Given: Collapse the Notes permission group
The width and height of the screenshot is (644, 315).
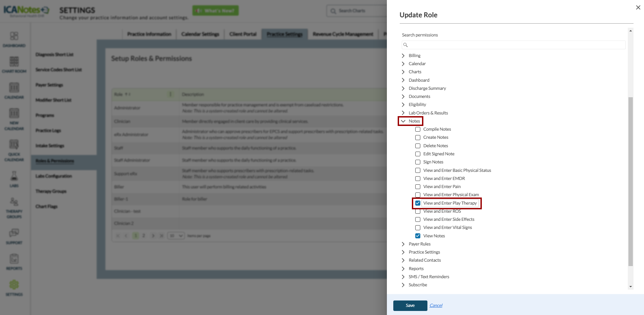Looking at the screenshot, I should [403, 121].
